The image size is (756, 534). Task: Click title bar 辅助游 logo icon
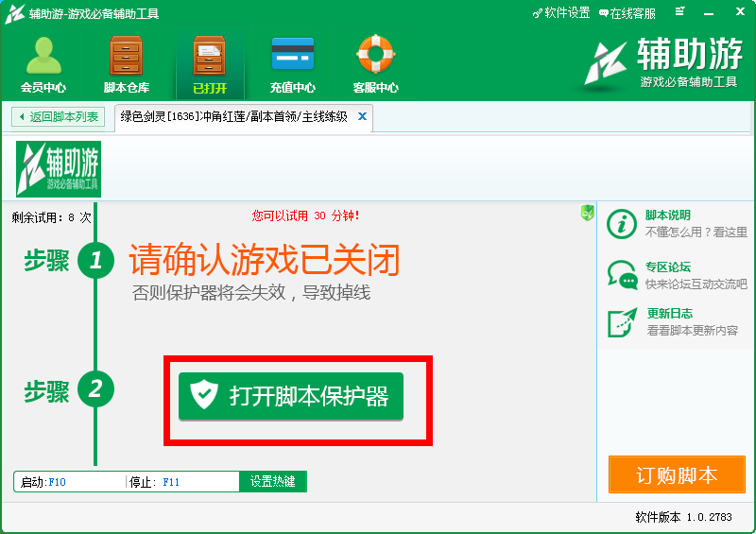click(x=14, y=13)
